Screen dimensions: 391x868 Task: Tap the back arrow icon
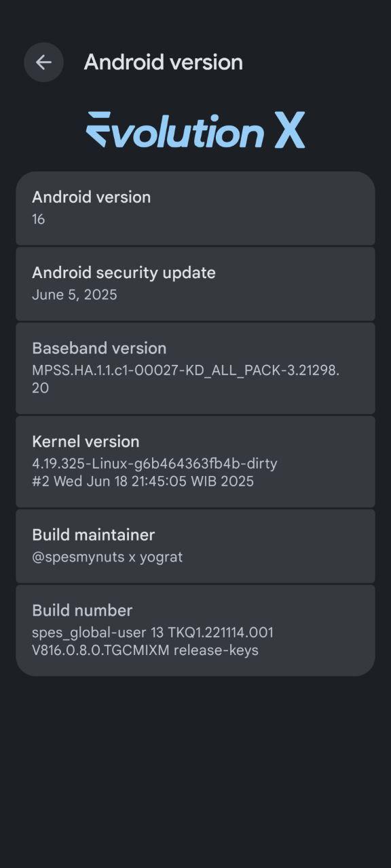(43, 62)
